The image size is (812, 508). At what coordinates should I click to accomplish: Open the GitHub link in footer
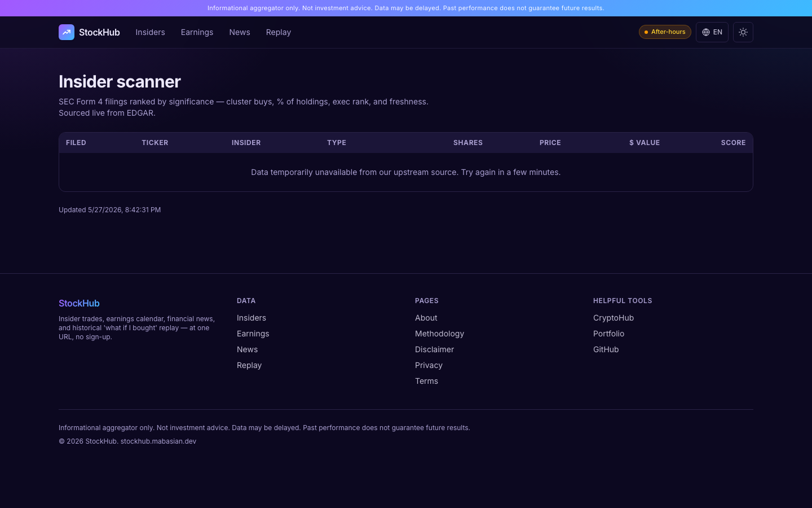coord(606,349)
